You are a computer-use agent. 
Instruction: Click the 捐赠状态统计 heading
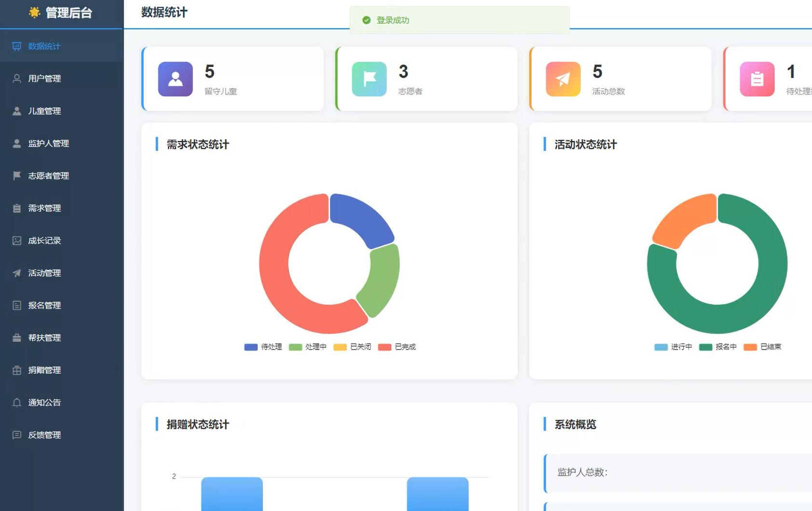(x=198, y=424)
